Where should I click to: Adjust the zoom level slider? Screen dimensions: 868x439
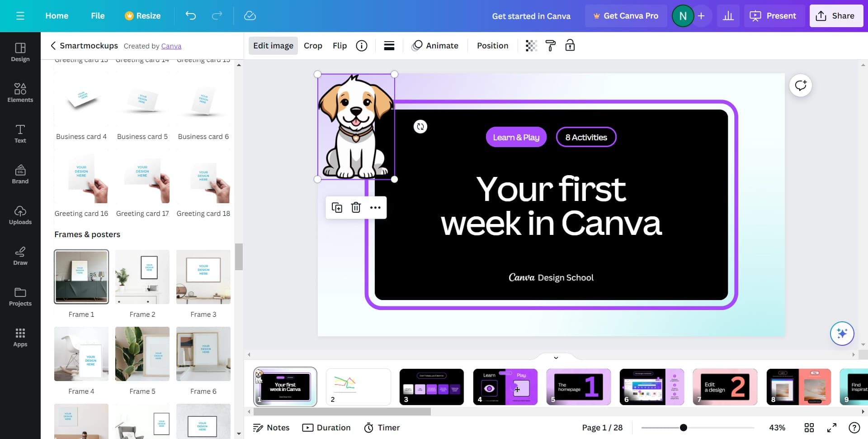683,428
